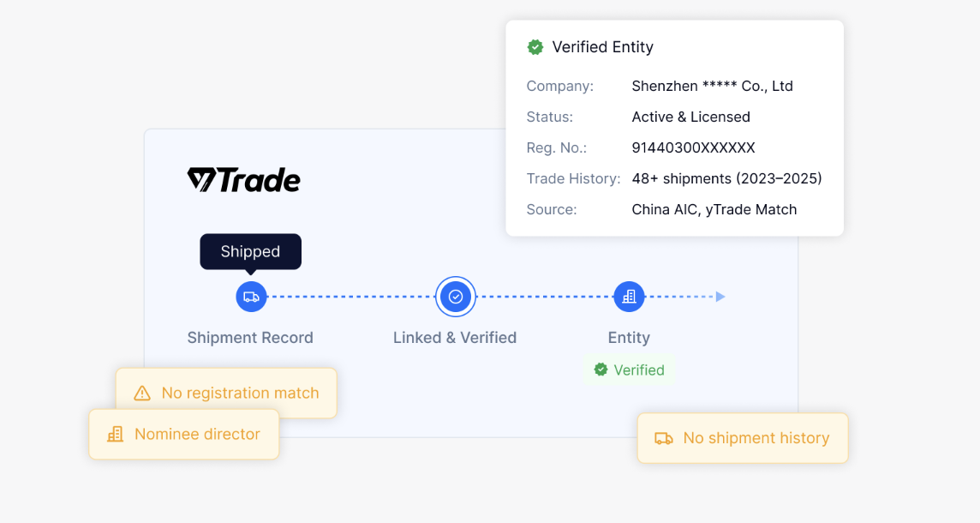Click the orange truck icon by No shipment history
Screen dimensions: 980x523
click(664, 438)
